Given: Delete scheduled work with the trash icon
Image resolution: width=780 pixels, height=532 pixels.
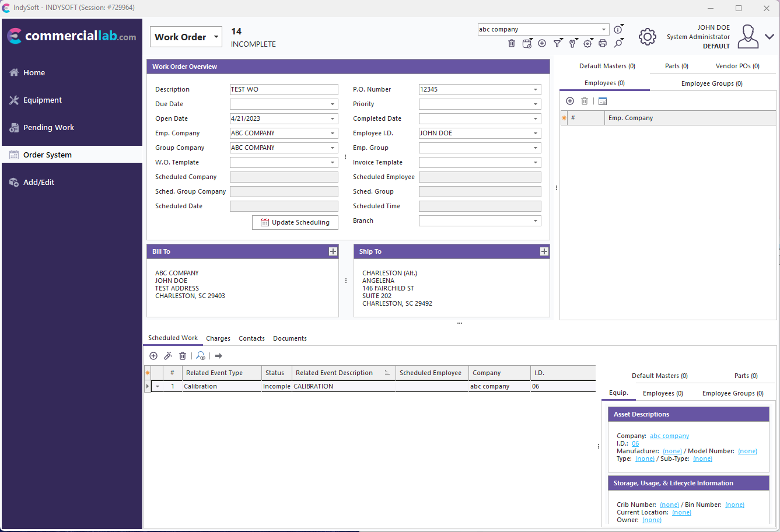Looking at the screenshot, I should 183,356.
